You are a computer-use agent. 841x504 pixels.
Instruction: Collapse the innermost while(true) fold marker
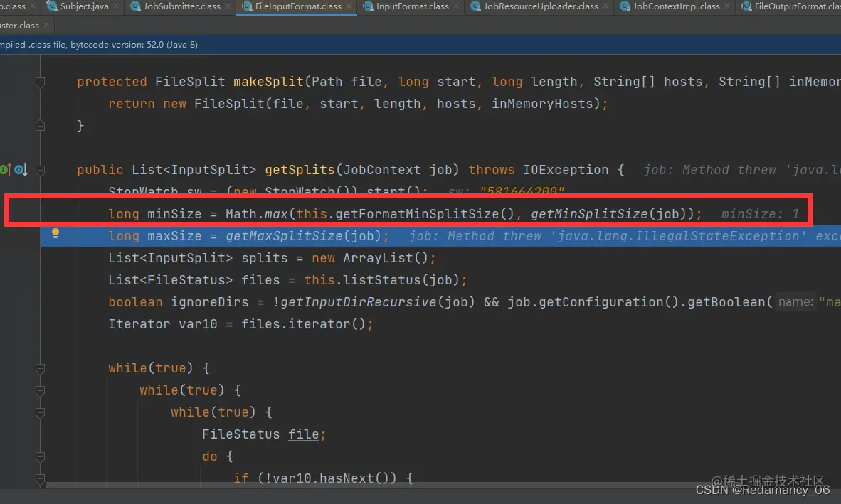click(x=40, y=412)
